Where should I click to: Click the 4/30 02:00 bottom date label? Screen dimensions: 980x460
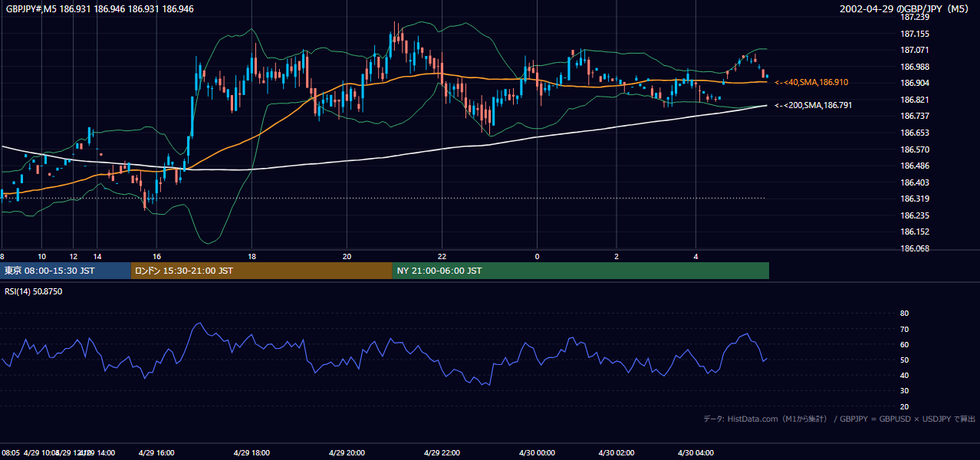pyautogui.click(x=617, y=453)
